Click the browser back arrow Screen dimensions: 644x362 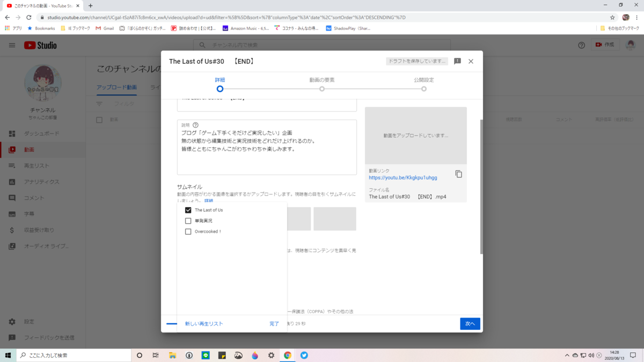click(x=8, y=17)
